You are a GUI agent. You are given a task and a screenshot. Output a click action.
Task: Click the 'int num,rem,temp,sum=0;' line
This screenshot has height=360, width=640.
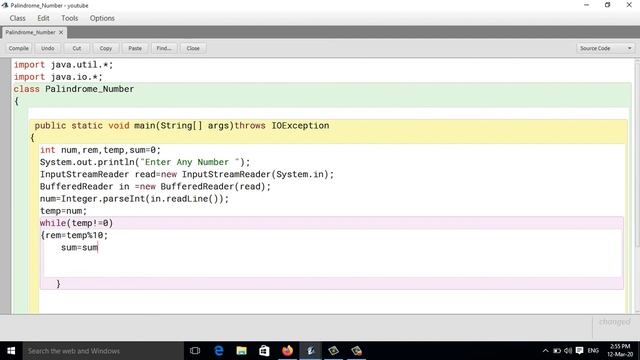point(100,150)
